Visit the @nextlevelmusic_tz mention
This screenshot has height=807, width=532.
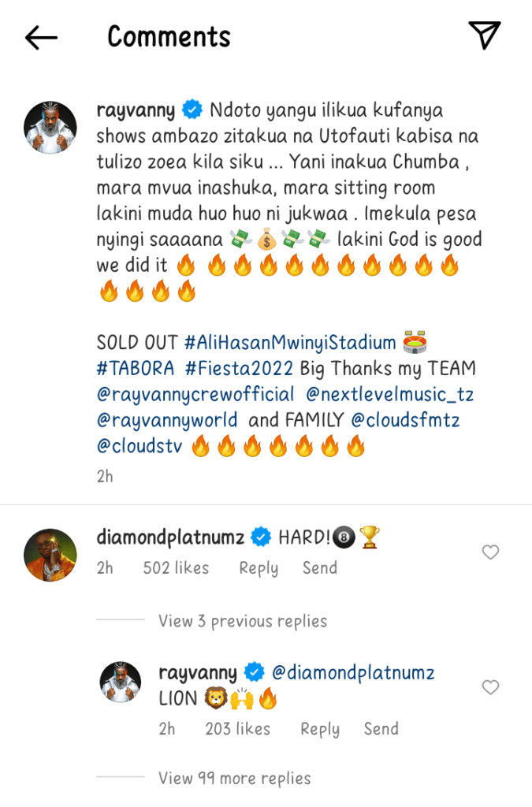point(390,395)
